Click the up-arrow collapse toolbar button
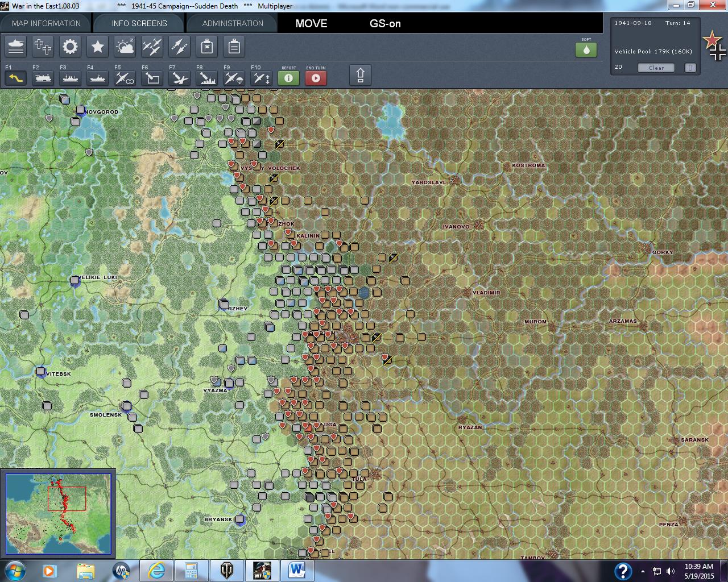Screen dimensions: 728x582 point(361,75)
